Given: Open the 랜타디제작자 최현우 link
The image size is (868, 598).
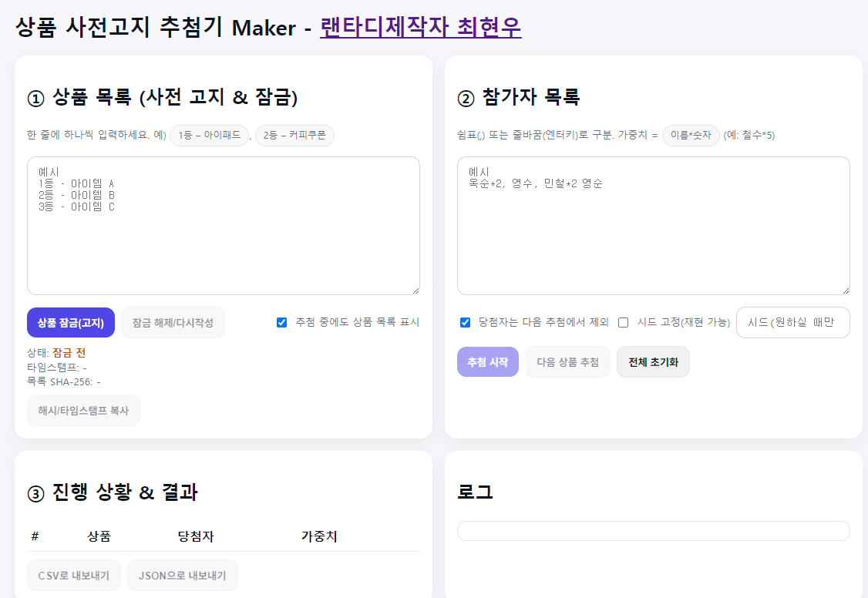Looking at the screenshot, I should pyautogui.click(x=420, y=27).
